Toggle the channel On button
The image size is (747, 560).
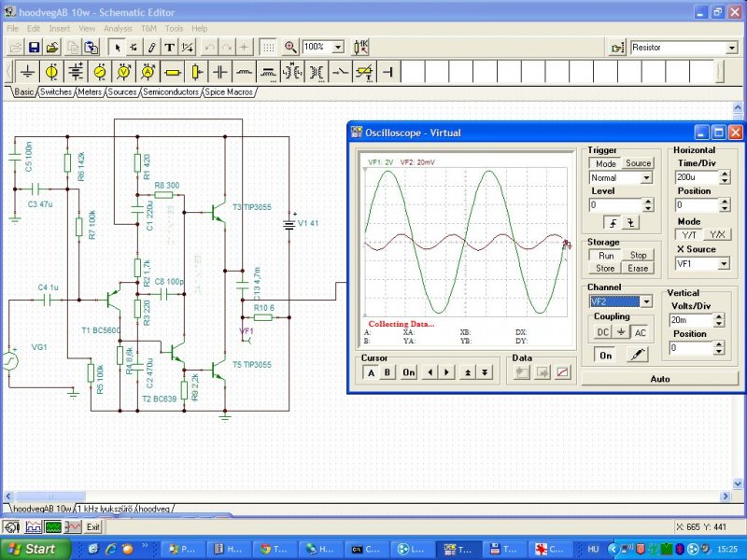(x=605, y=355)
